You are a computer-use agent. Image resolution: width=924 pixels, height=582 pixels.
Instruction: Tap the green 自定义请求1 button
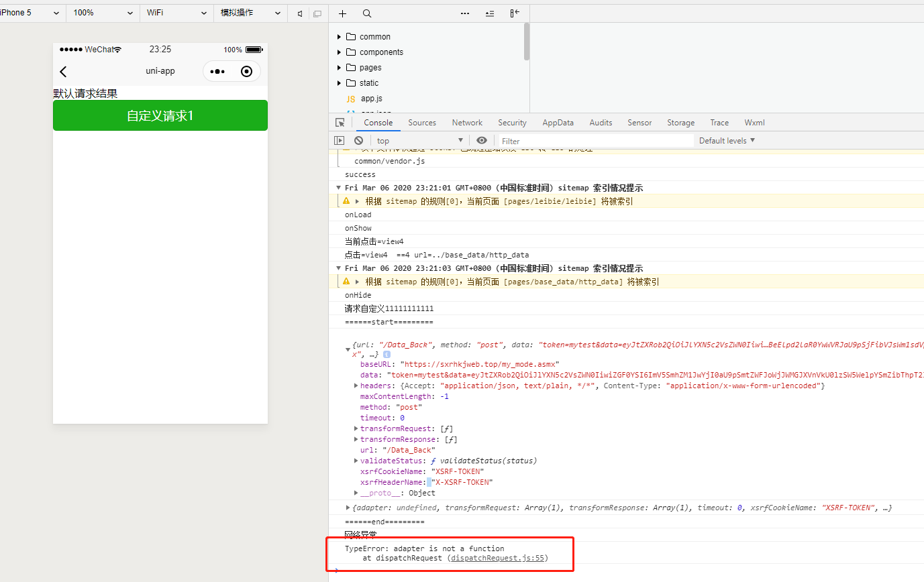point(160,116)
